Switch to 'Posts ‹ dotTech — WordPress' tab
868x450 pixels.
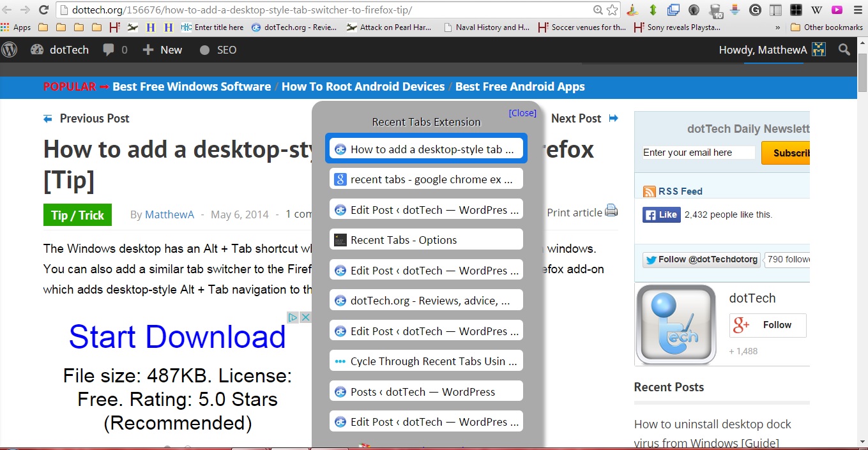[426, 392]
